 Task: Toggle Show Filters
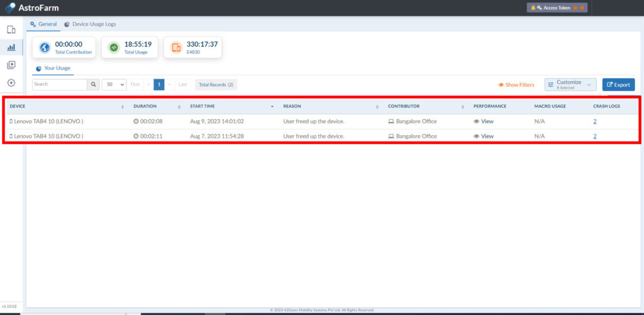(x=516, y=85)
